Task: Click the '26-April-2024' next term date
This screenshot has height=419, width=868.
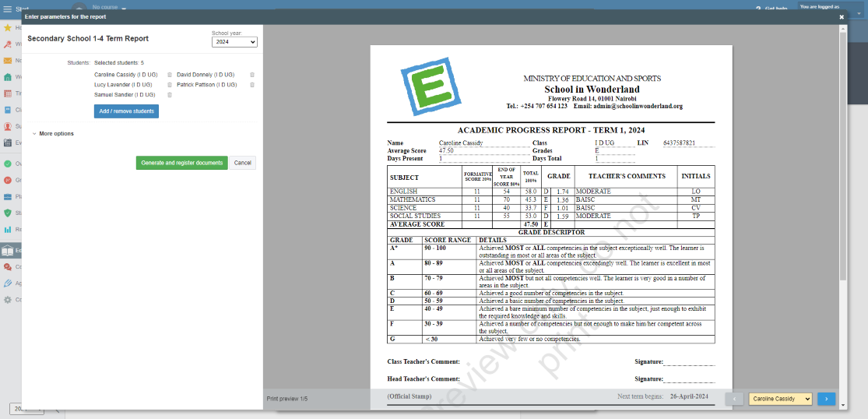Action: tap(689, 396)
